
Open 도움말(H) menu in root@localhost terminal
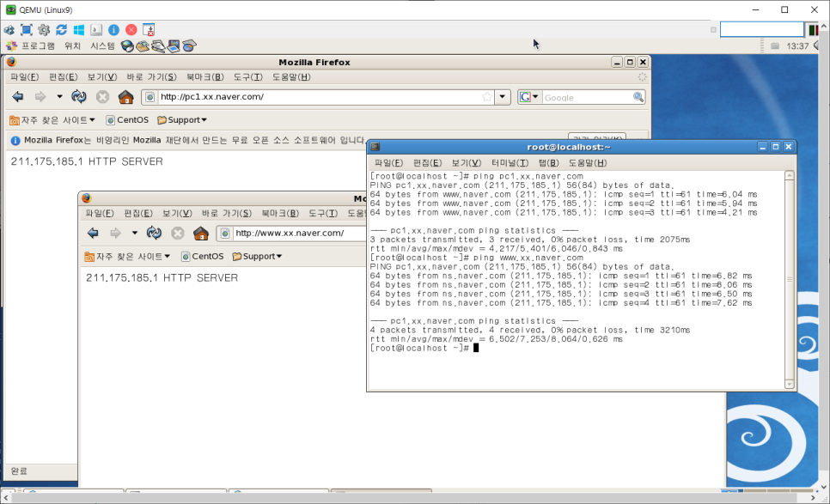point(588,163)
